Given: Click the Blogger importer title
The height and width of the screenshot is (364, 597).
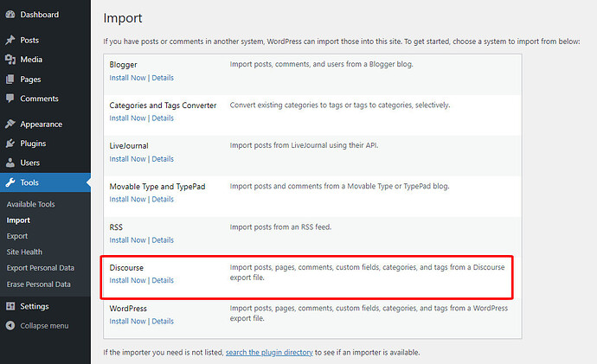Looking at the screenshot, I should tap(123, 65).
